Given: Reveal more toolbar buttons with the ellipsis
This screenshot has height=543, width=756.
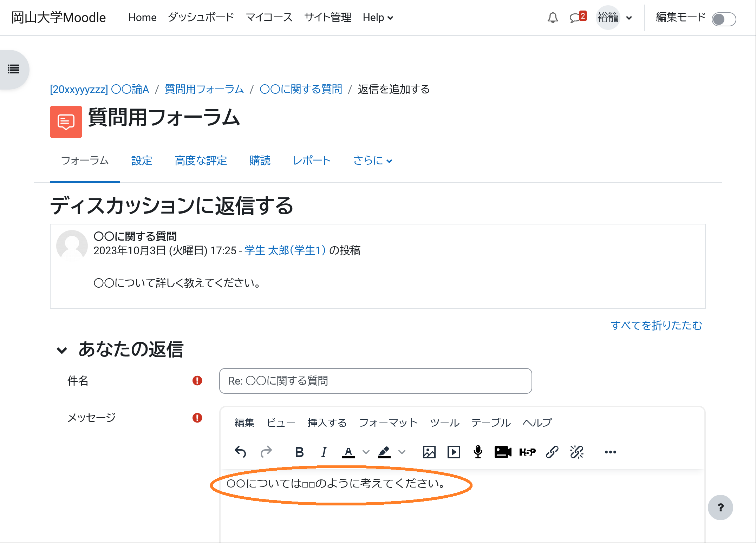Looking at the screenshot, I should (611, 452).
